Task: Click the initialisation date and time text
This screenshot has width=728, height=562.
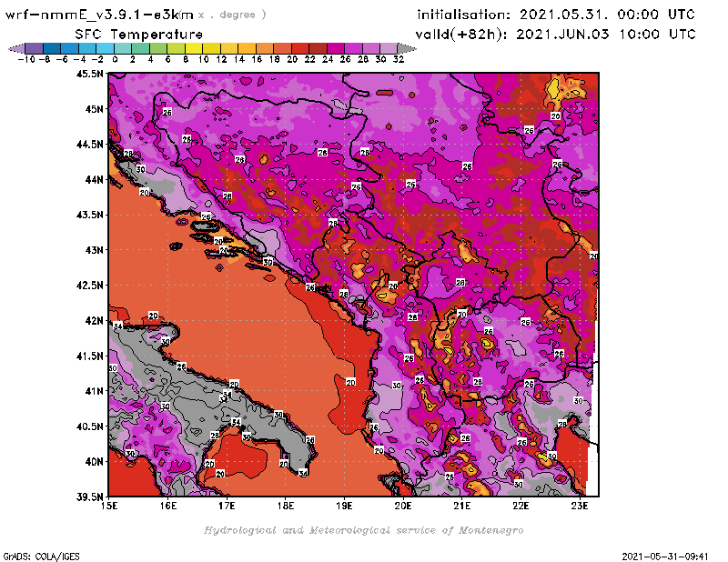Action: (x=555, y=15)
